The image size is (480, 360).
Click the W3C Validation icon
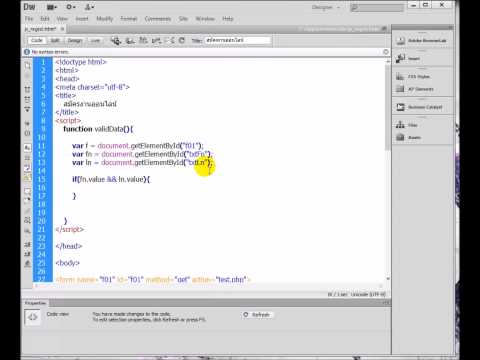[156, 41]
